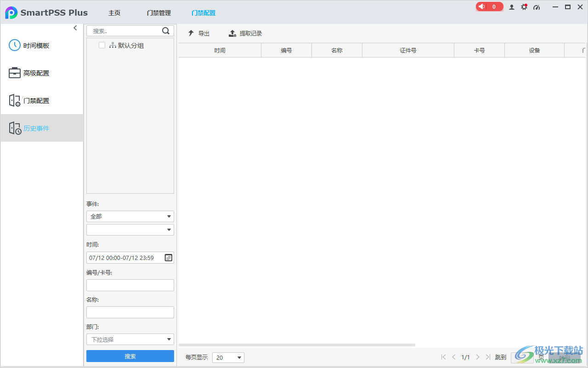Open the calendar picker for 时间

[169, 258]
